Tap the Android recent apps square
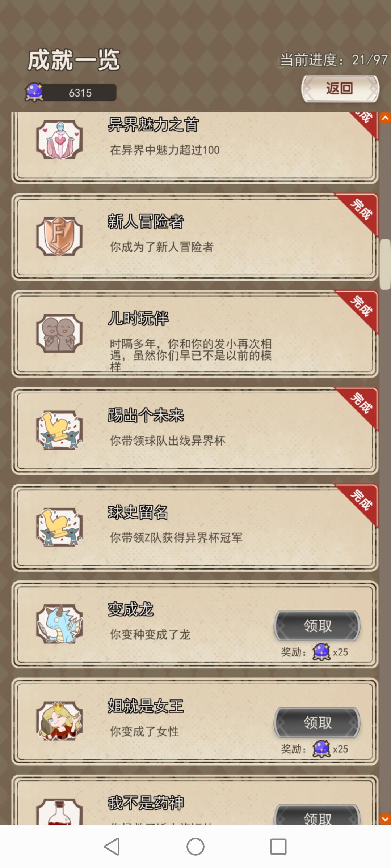Viewport: 391px width, 868px height. [278, 847]
